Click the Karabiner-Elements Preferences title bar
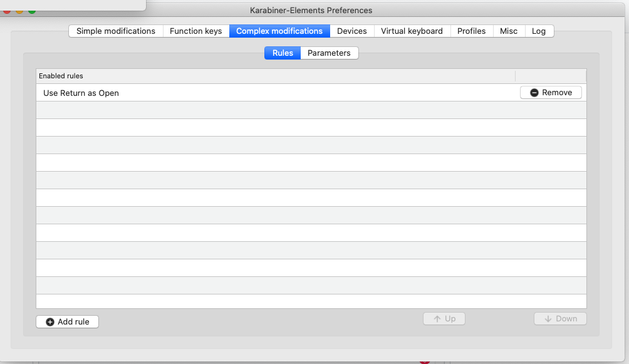 [311, 10]
